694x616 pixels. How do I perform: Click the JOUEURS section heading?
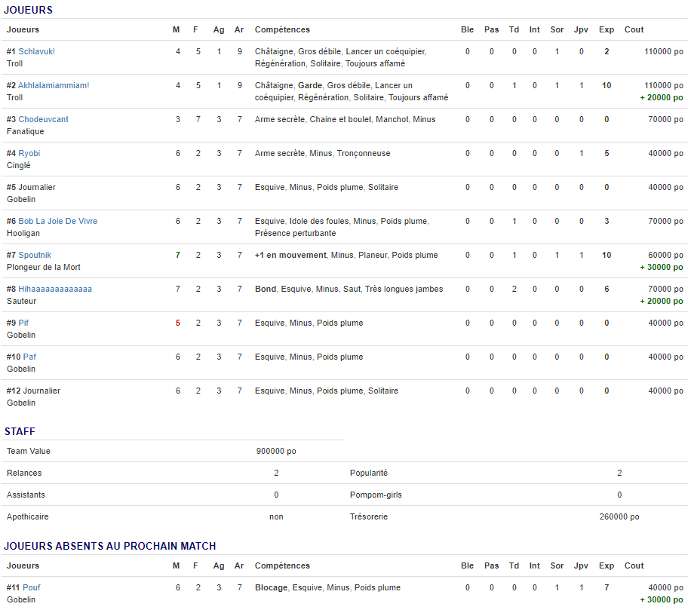click(29, 10)
